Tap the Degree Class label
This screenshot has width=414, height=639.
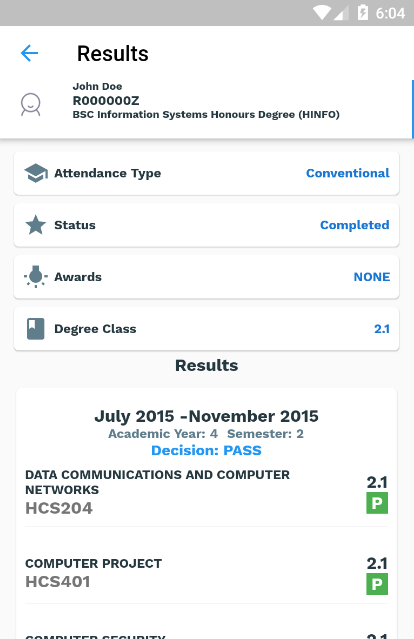coord(95,329)
